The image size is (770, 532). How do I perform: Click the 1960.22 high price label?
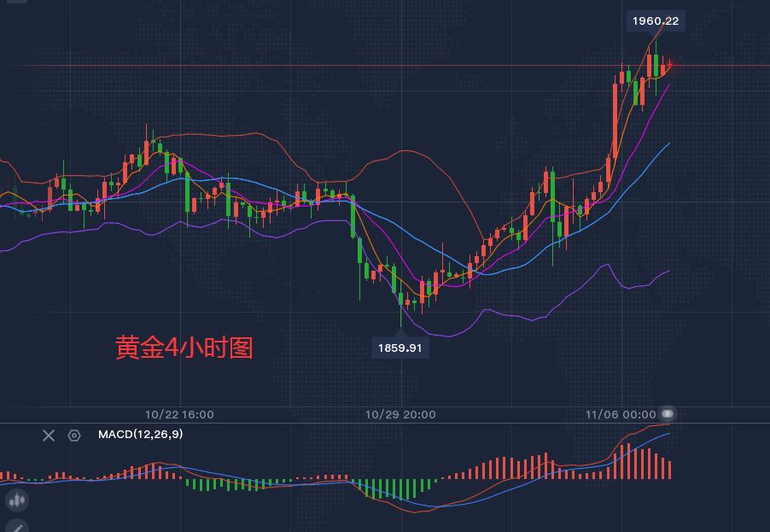[x=655, y=20]
